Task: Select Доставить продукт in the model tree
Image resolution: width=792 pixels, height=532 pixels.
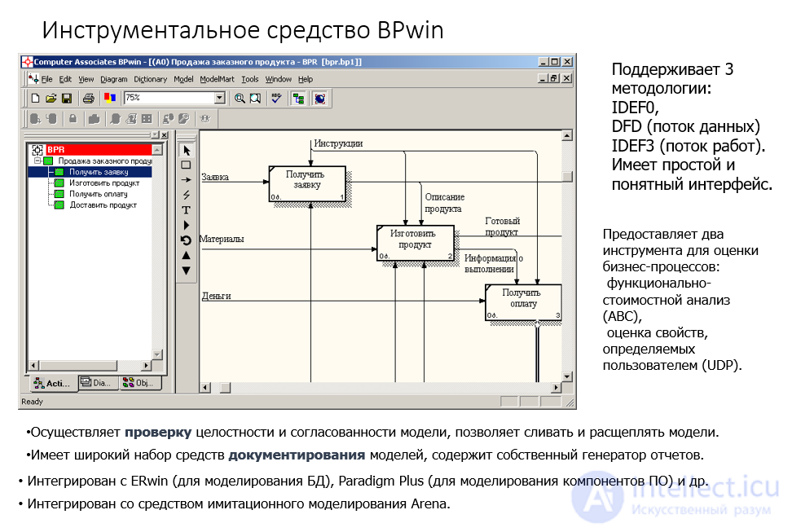Action: pos(103,205)
